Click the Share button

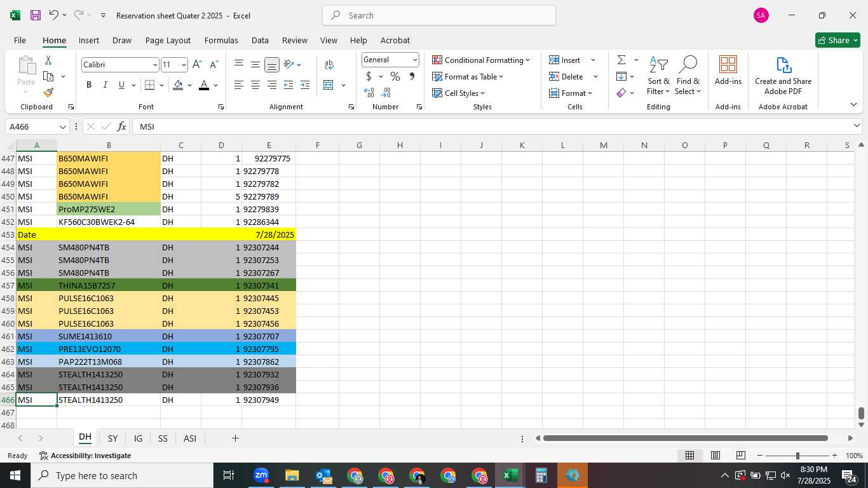pyautogui.click(x=837, y=40)
